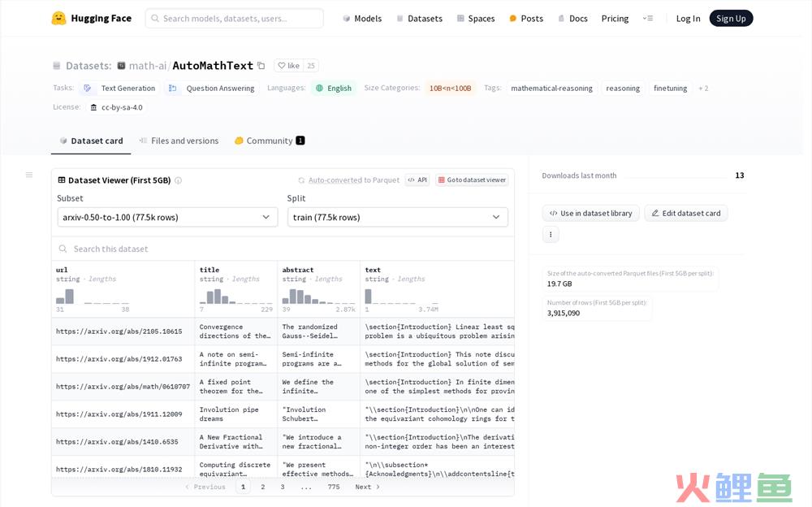This screenshot has width=812, height=507.
Task: Click the url column header
Action: [x=62, y=270]
